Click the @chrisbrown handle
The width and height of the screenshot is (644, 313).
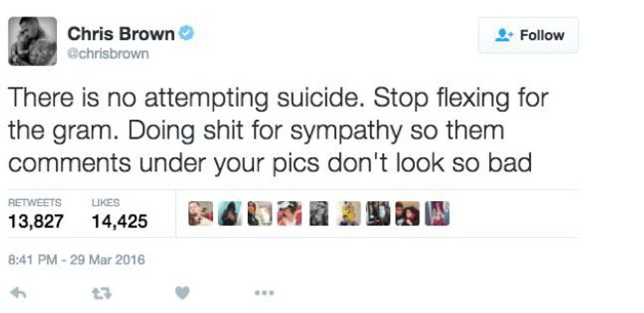(108, 54)
